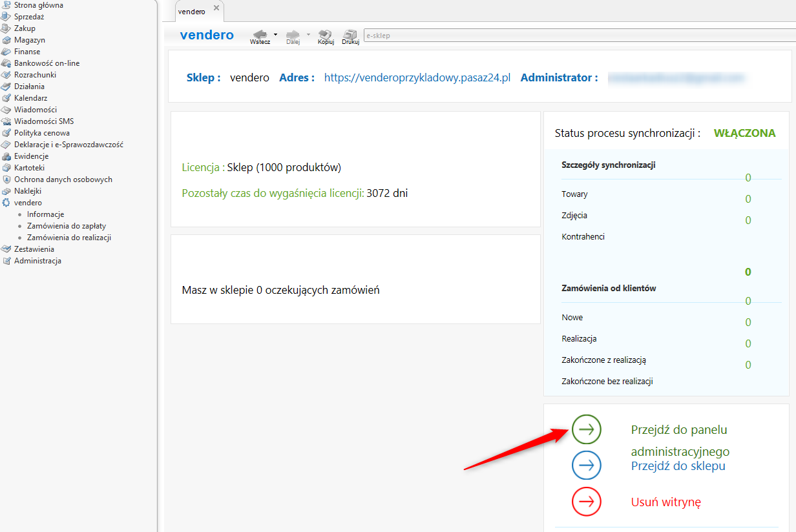Click the Zestawienia sidebar icon
Viewport: 796px width, 532px height.
[x=6, y=249]
